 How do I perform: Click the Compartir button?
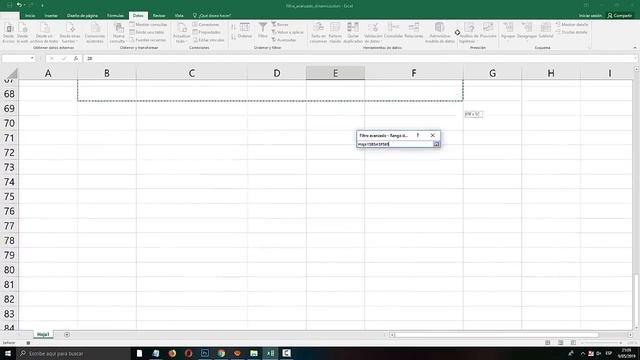pos(620,16)
